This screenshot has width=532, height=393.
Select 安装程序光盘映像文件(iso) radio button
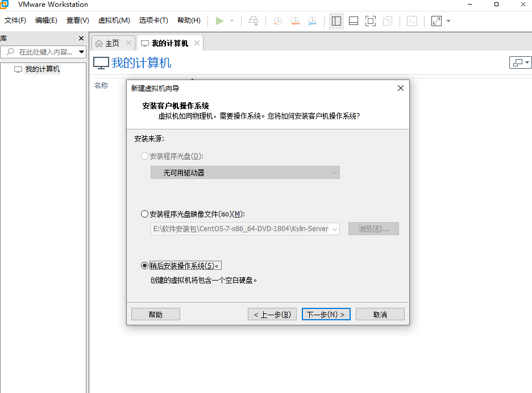(144, 214)
